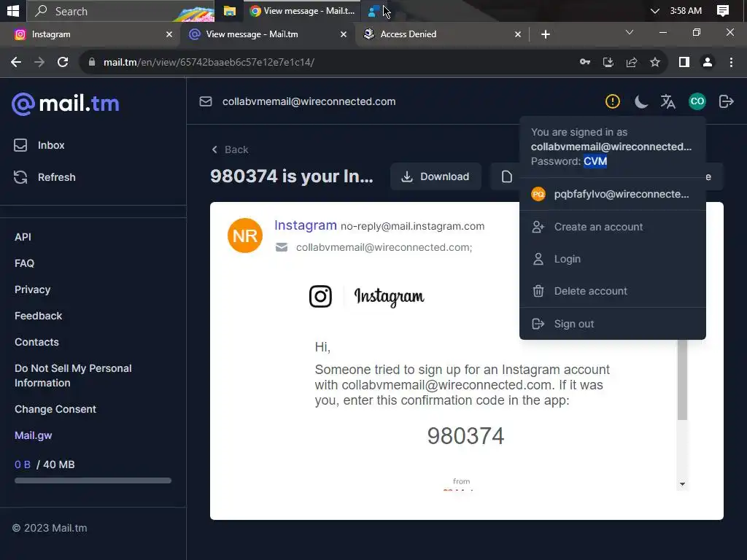The height and width of the screenshot is (560, 747).
Task: Click the mail.tm address bar URL
Action: click(209, 62)
